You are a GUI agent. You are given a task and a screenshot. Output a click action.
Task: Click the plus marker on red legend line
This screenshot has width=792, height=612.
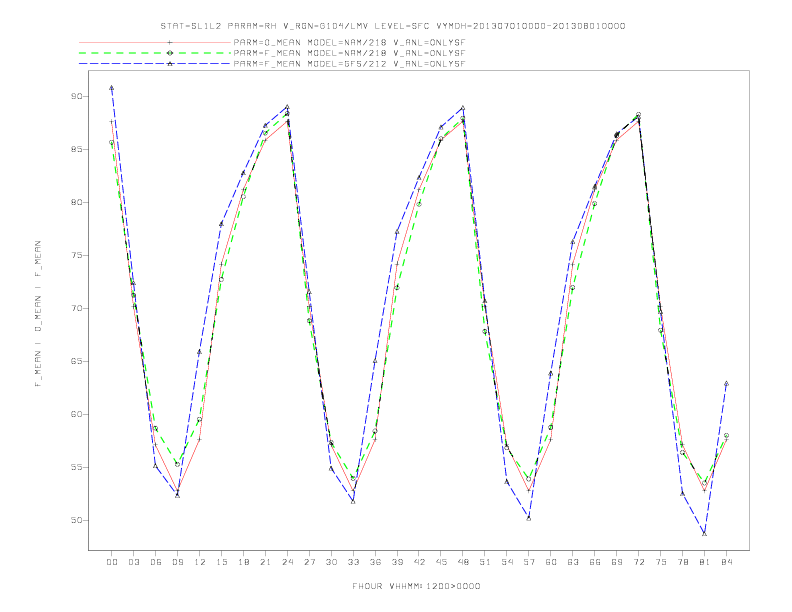[170, 43]
